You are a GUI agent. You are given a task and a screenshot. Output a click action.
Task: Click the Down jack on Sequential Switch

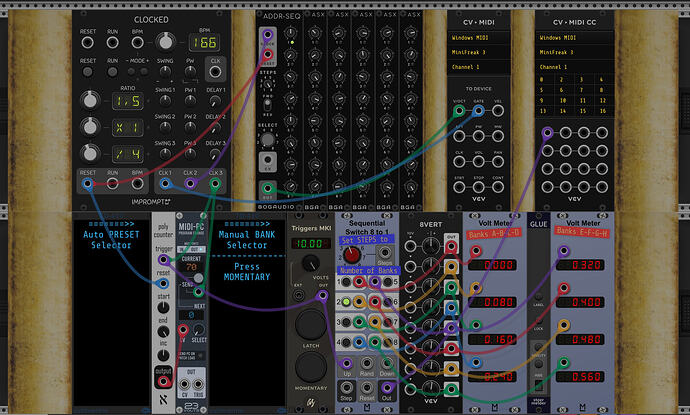tap(386, 364)
